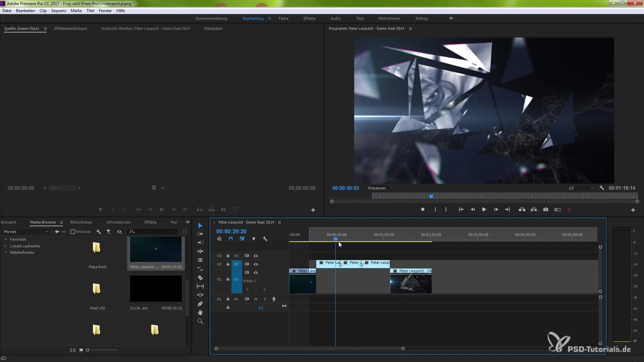Open the Sequenz menu
Viewport: 644px width, 362px height.
pos(59,11)
